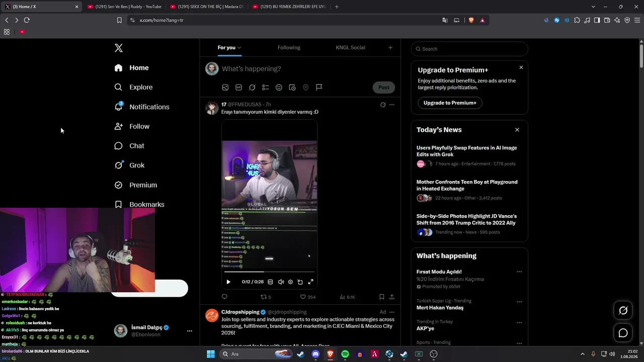Mute the post video sound
Image resolution: width=644 pixels, height=362 pixels.
281,282
